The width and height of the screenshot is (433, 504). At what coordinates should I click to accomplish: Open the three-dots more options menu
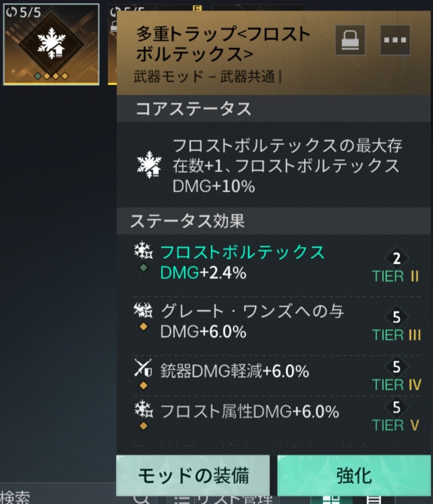pyautogui.click(x=395, y=40)
